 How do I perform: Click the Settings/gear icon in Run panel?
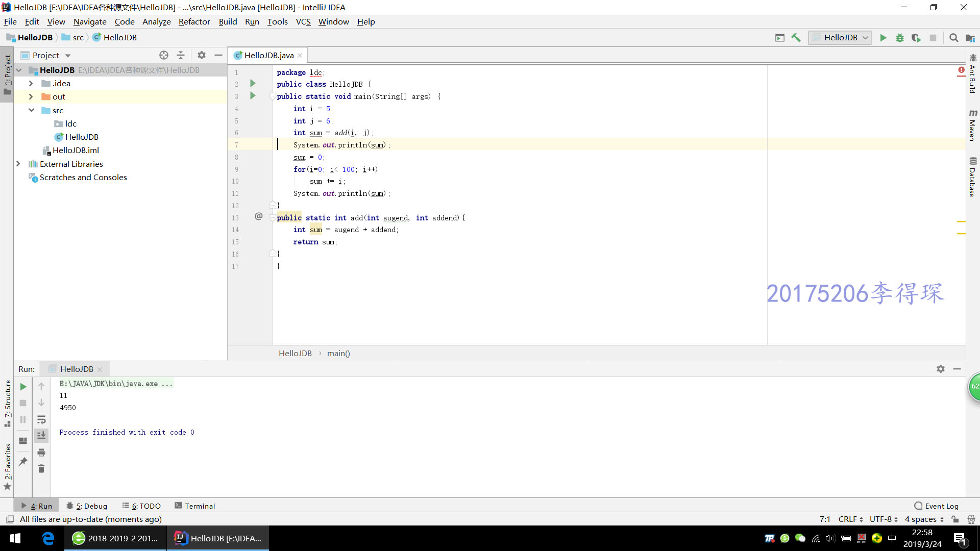940,369
